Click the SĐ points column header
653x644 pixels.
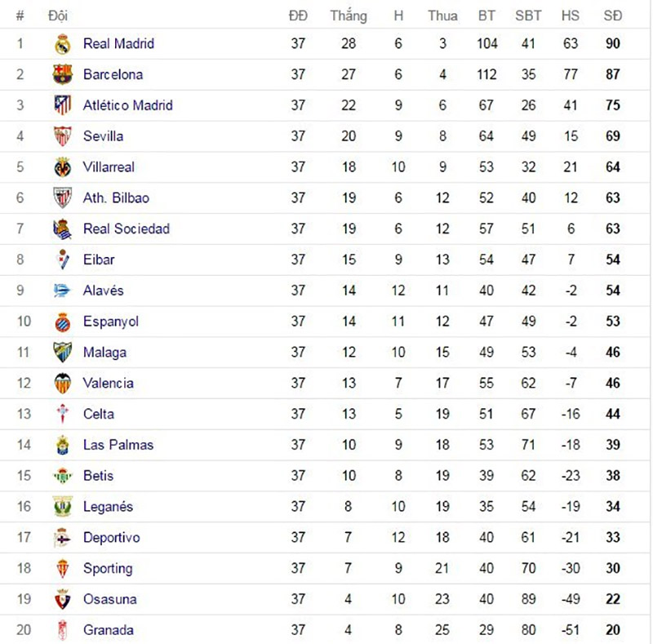tap(612, 16)
